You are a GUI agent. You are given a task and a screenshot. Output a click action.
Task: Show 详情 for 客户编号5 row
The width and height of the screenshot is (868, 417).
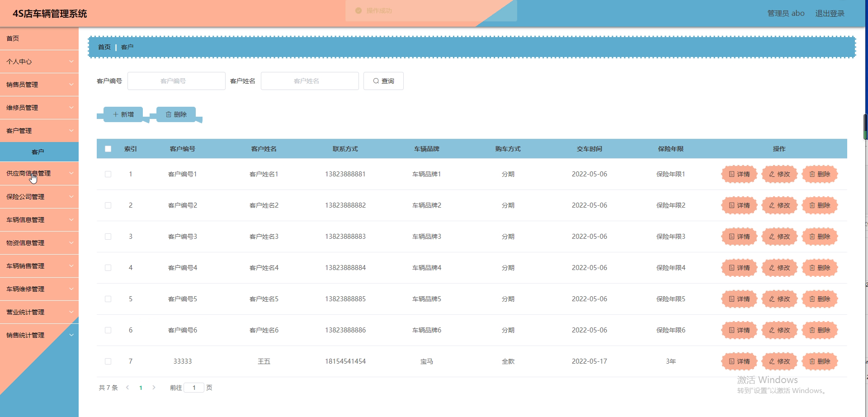tap(739, 299)
